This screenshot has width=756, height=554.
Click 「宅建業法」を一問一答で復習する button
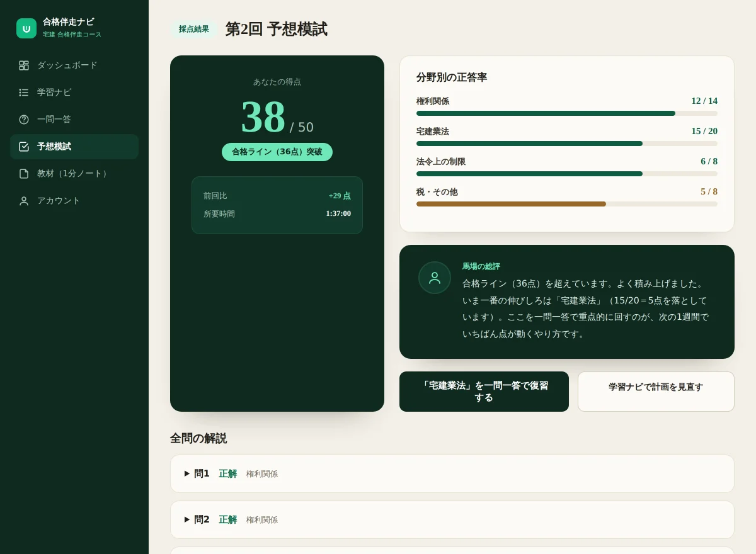pyautogui.click(x=484, y=392)
